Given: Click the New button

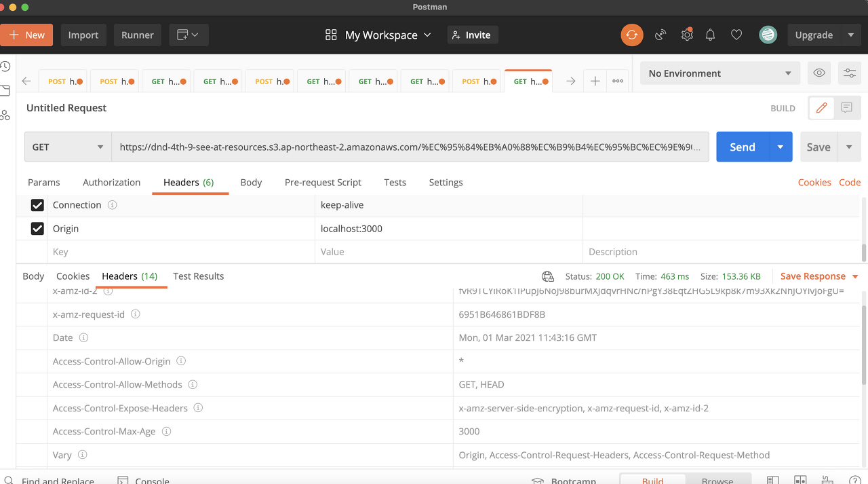Looking at the screenshot, I should click(26, 35).
